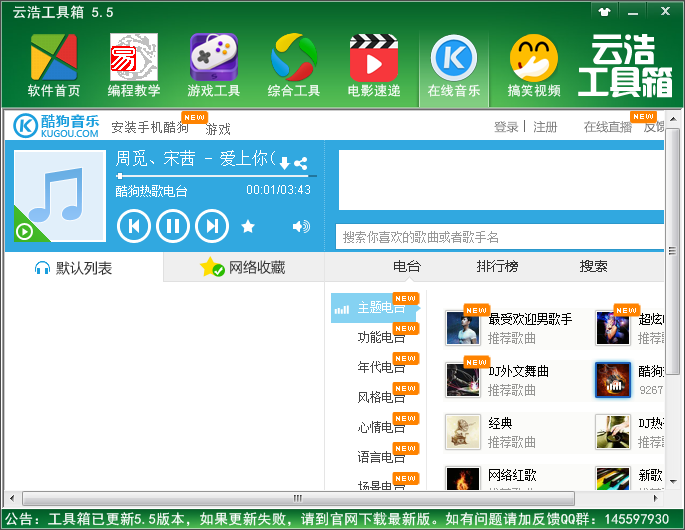Seek along the song progress bar

click(216, 176)
